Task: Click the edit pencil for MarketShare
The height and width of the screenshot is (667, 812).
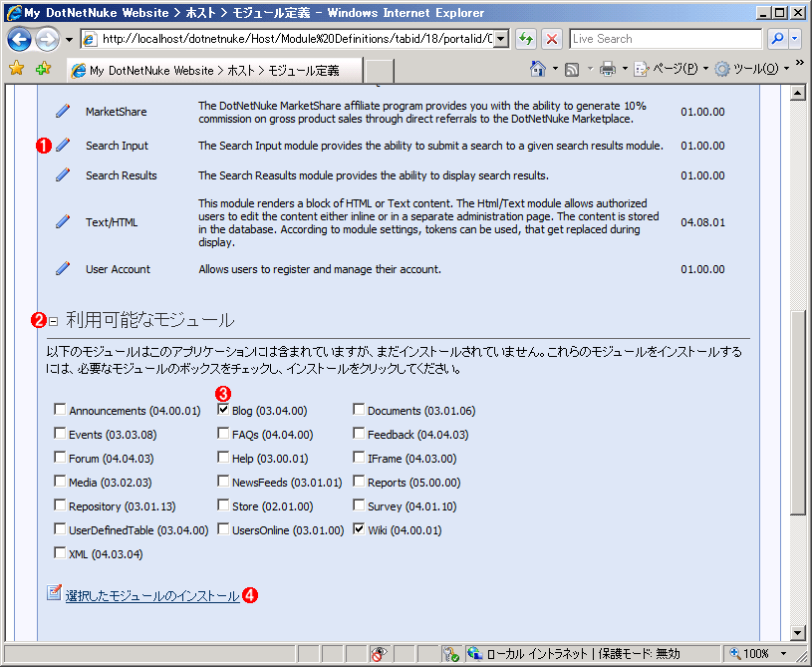Action: pyautogui.click(x=63, y=111)
